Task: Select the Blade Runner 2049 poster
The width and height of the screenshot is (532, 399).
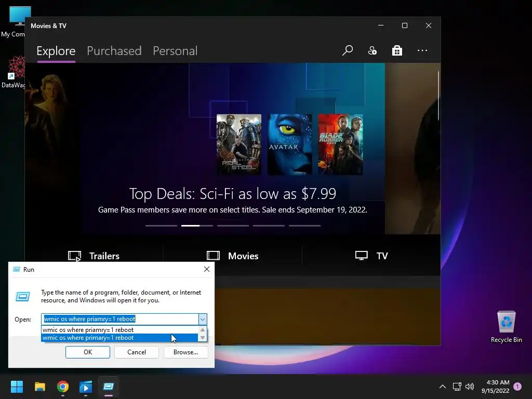Action: click(340, 144)
